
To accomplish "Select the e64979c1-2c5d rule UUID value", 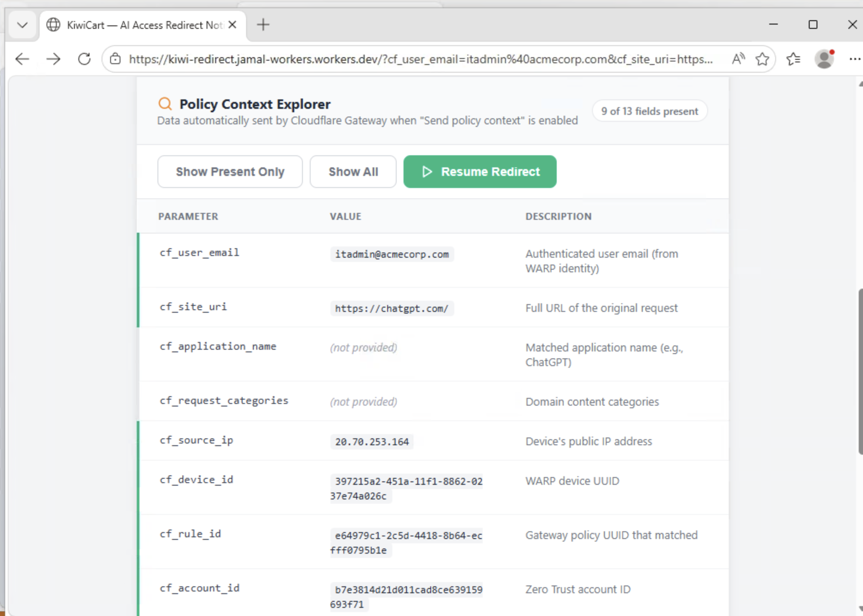I will (406, 543).
